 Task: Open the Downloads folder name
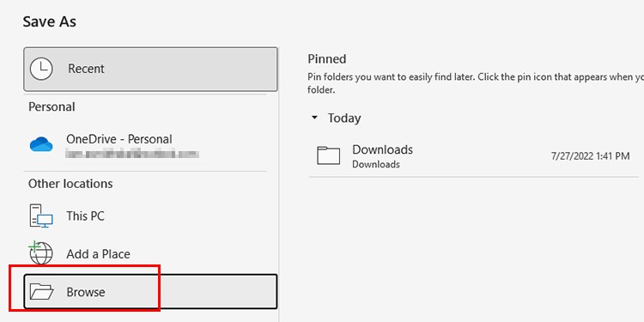coord(382,149)
